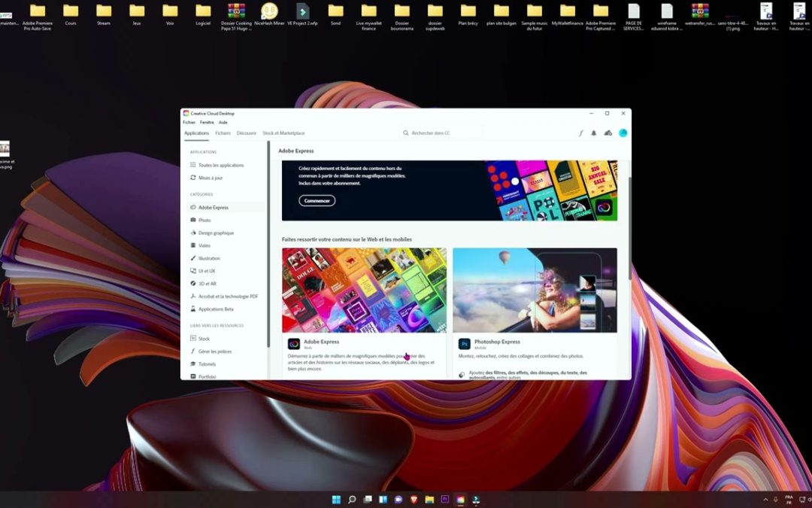Click the main content vertical scrollbar
This screenshot has width=812, height=508.
pyautogui.click(x=630, y=228)
